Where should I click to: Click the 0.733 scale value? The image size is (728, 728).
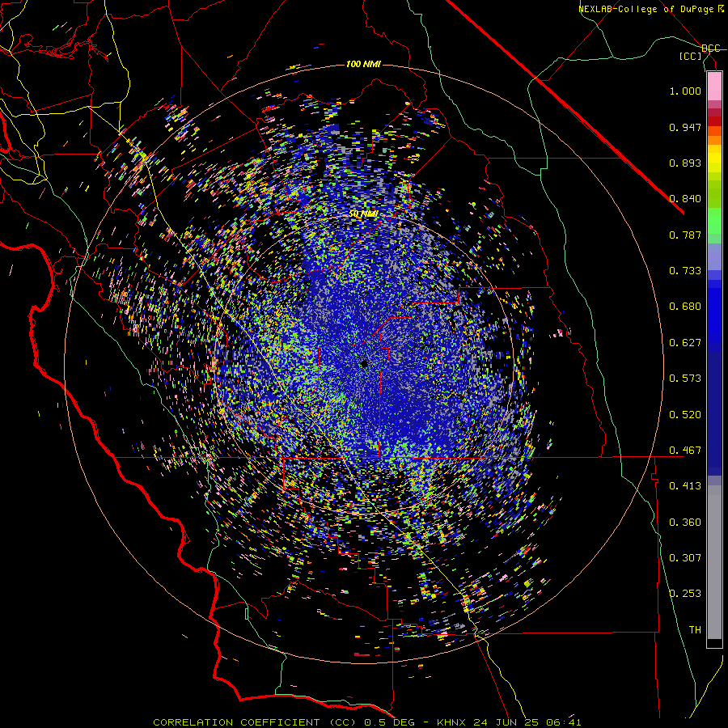(685, 271)
